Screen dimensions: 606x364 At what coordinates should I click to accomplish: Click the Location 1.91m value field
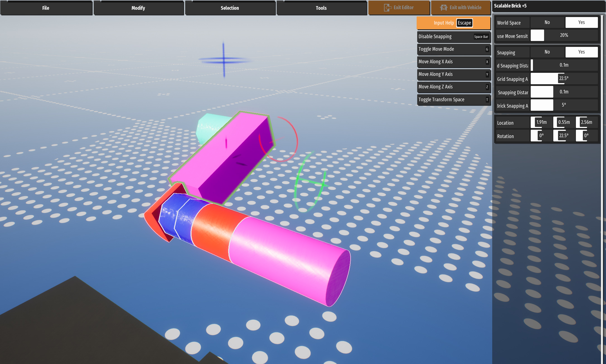(x=541, y=122)
